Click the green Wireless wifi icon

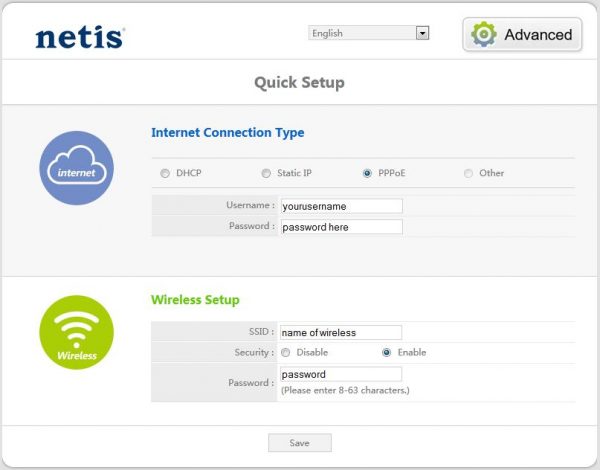[77, 332]
